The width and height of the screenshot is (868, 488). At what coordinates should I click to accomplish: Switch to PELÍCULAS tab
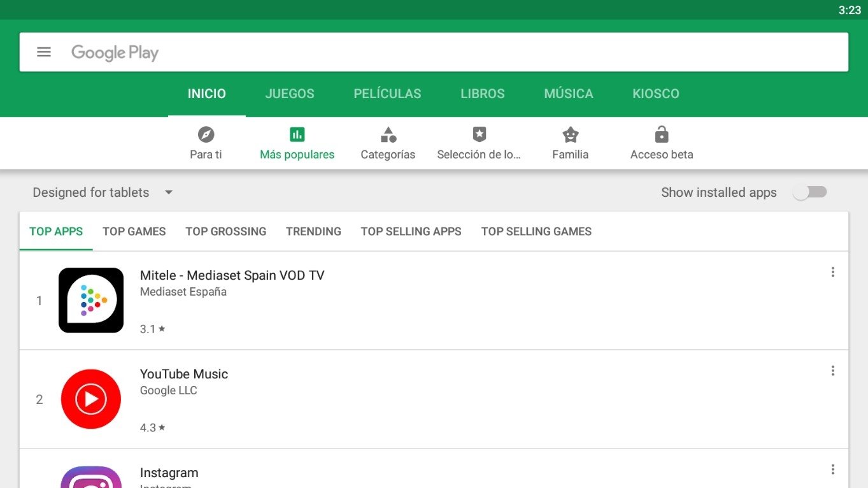point(387,94)
